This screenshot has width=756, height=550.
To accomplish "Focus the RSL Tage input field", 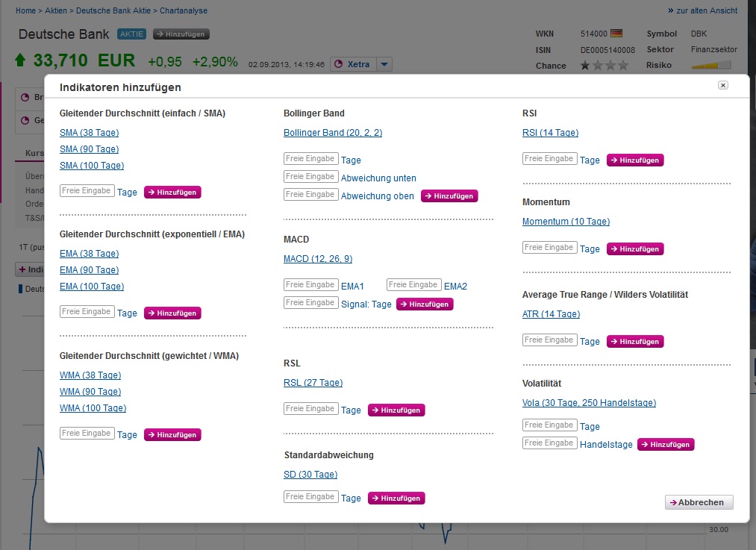I will pos(311,409).
